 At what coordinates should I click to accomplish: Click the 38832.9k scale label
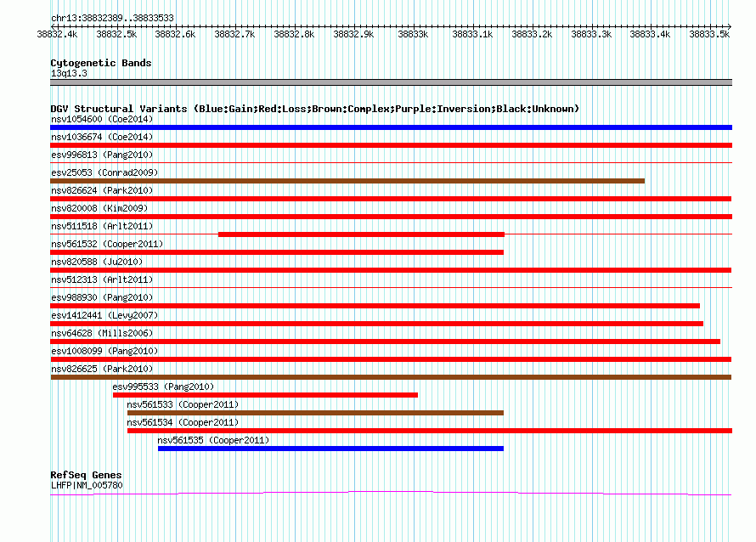(353, 34)
